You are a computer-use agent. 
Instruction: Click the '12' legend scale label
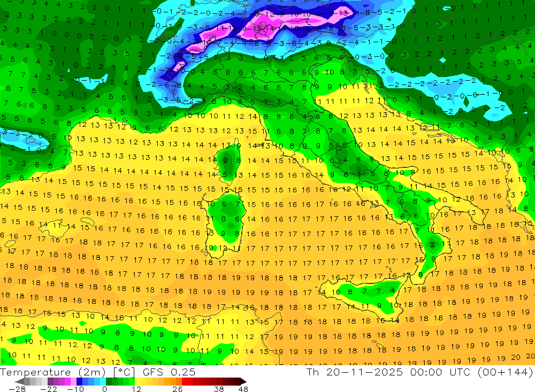click(x=136, y=389)
